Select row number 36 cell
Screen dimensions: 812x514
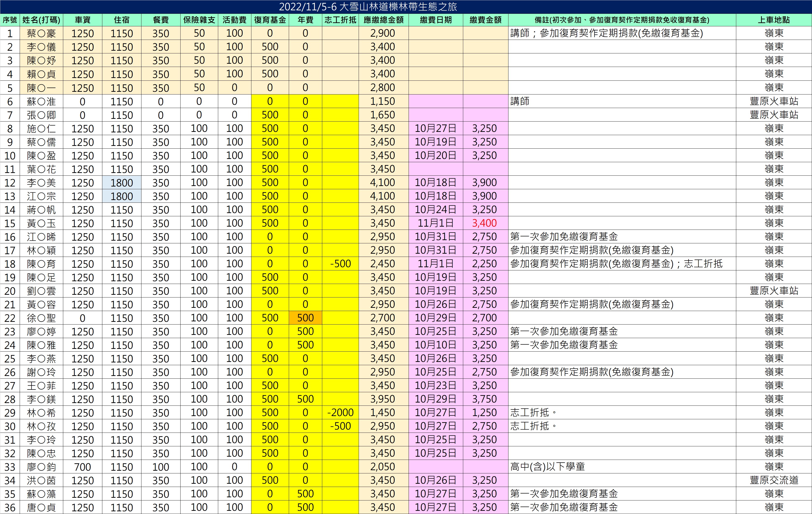pos(10,507)
